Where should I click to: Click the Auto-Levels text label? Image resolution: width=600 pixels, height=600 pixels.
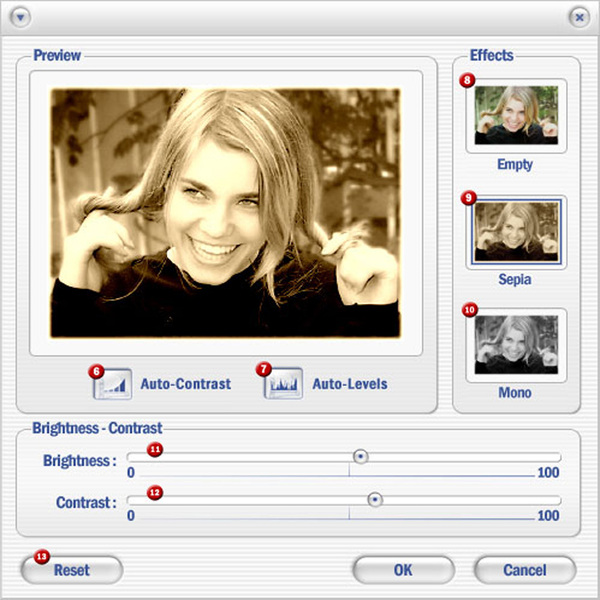click(350, 384)
